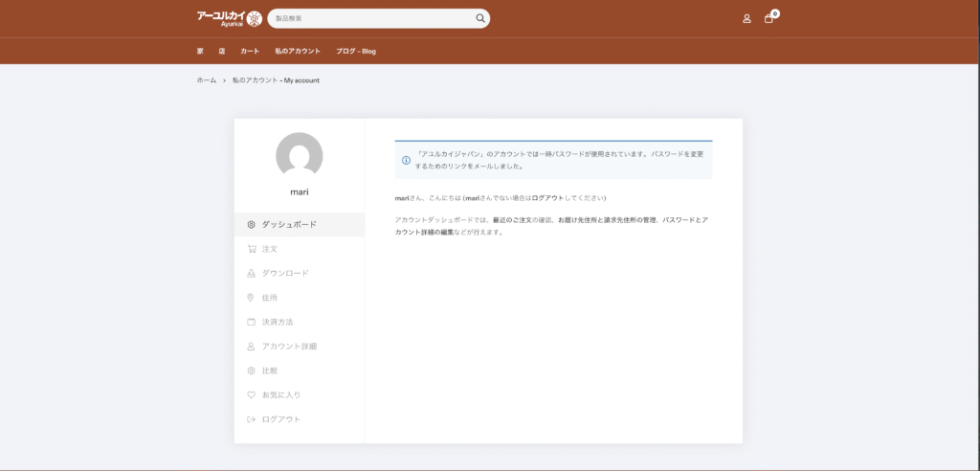Open 注文 orders in the sidebar
980x471 pixels.
[269, 249]
